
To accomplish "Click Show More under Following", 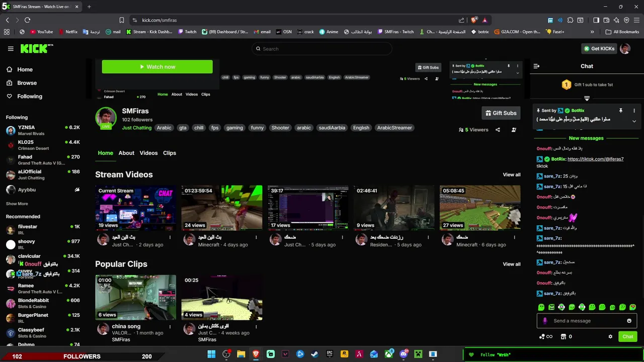I will click(17, 204).
